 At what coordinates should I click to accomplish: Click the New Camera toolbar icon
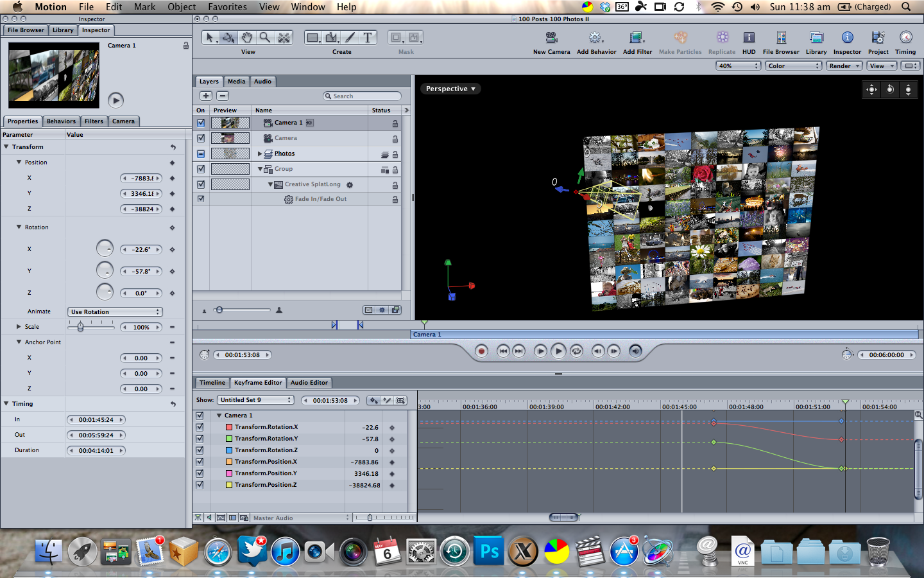(x=551, y=38)
